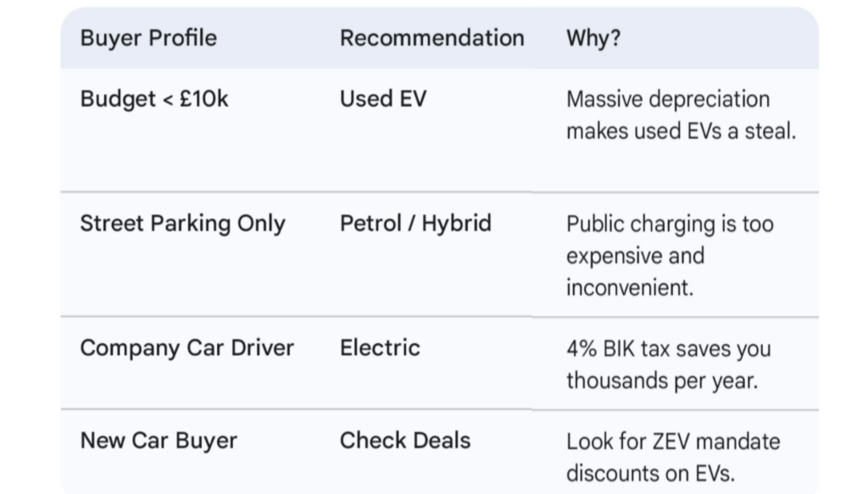
Task: Choose the New Car Buyer profile
Action: pyautogui.click(x=159, y=441)
